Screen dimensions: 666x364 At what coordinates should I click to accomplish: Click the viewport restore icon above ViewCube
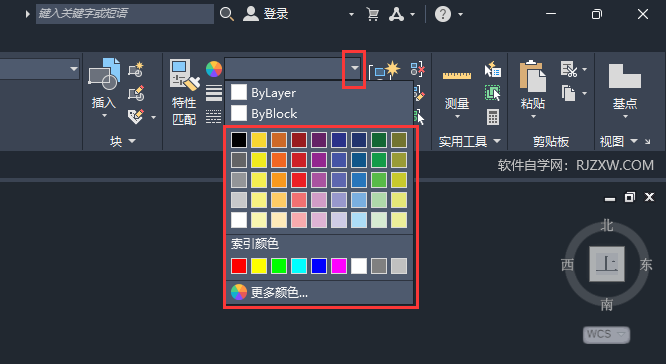pos(629,197)
